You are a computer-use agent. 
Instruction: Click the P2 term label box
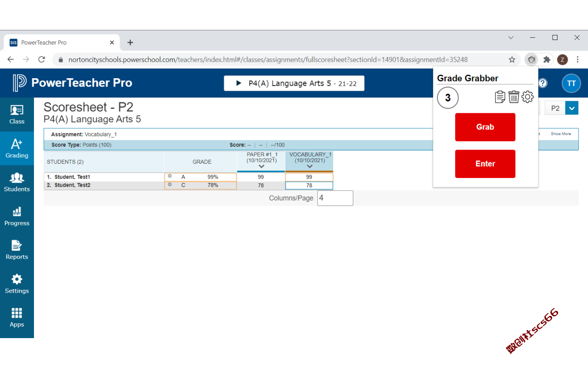click(x=555, y=108)
